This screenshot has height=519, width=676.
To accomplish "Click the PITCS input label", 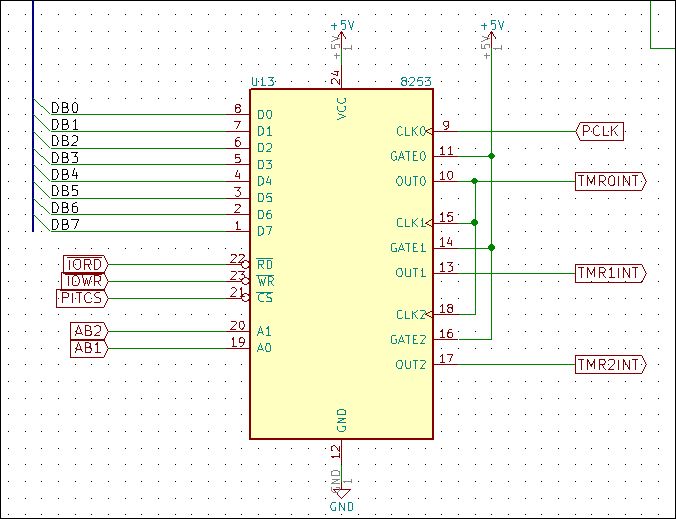I will coord(81,298).
